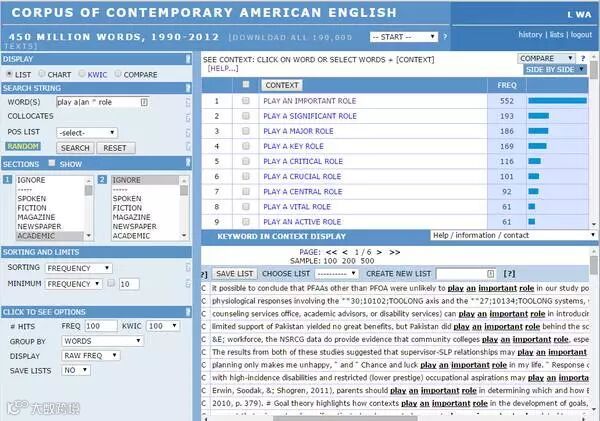Check the box for PLAY AN IMPORTANT ROLE
The height and width of the screenshot is (421, 600).
pos(246,101)
